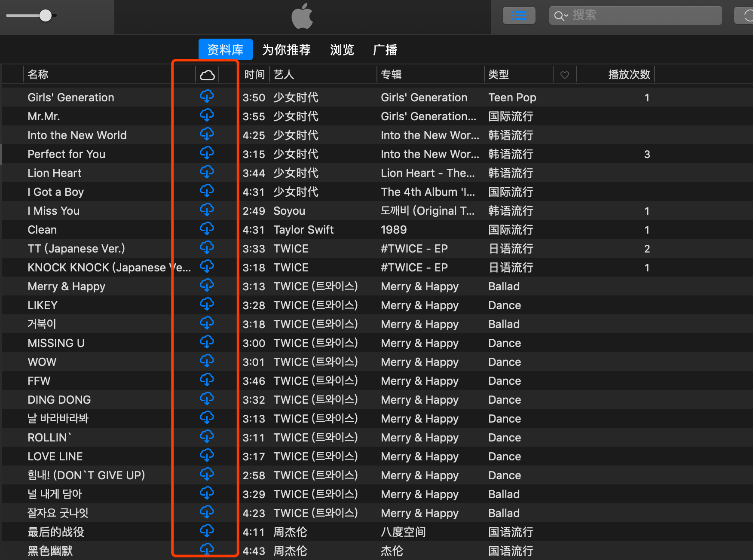Adjust the volume slider knob
Viewport: 753px width, 560px height.
[46, 16]
